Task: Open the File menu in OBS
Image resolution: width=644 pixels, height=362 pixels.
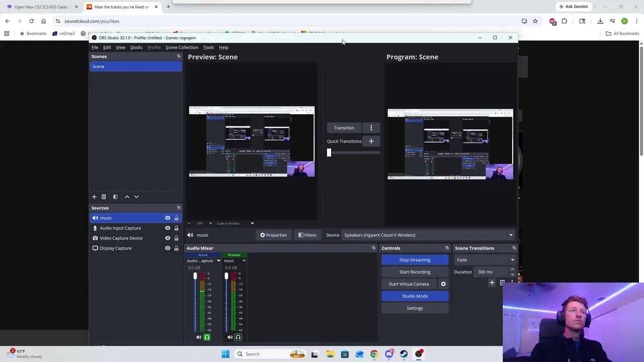Action: coord(95,47)
